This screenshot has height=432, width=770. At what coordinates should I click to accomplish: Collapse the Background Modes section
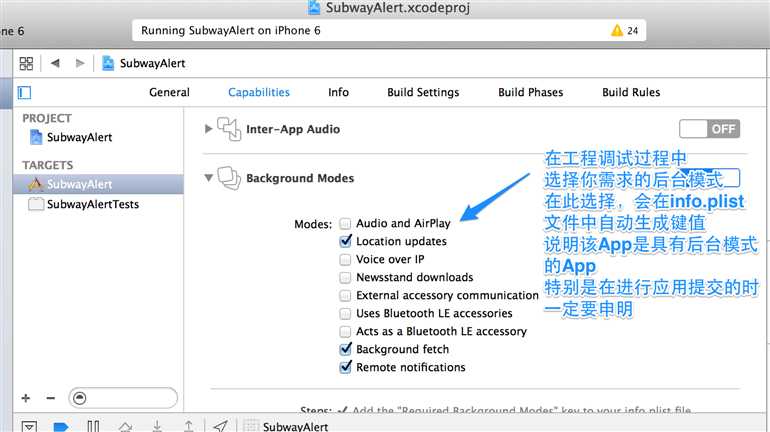208,178
